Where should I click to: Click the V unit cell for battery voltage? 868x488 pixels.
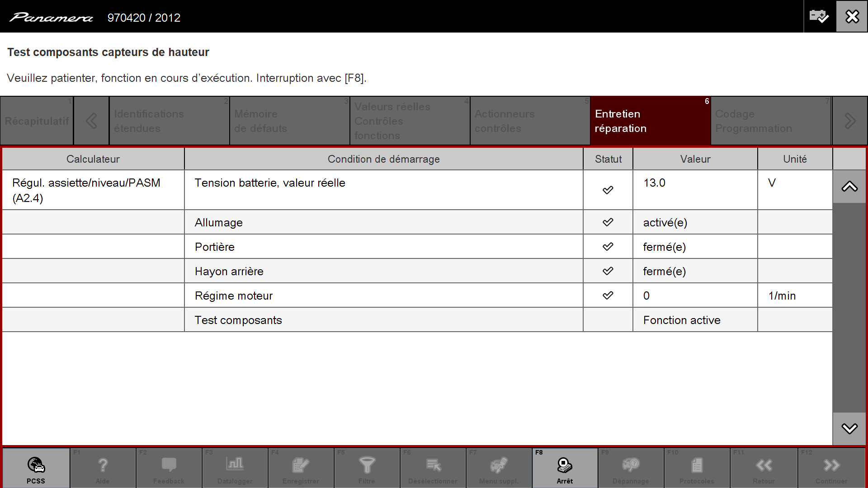tap(795, 190)
